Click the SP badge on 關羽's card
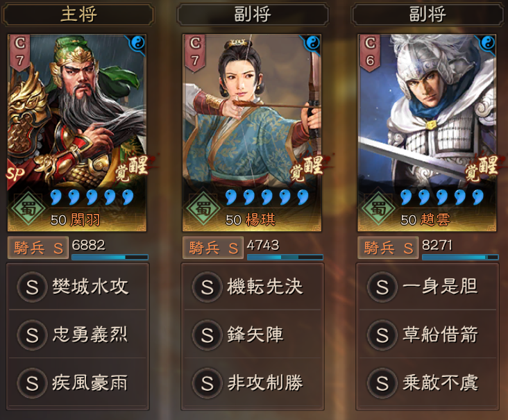Viewport: 508px width, 420px height. tap(16, 174)
